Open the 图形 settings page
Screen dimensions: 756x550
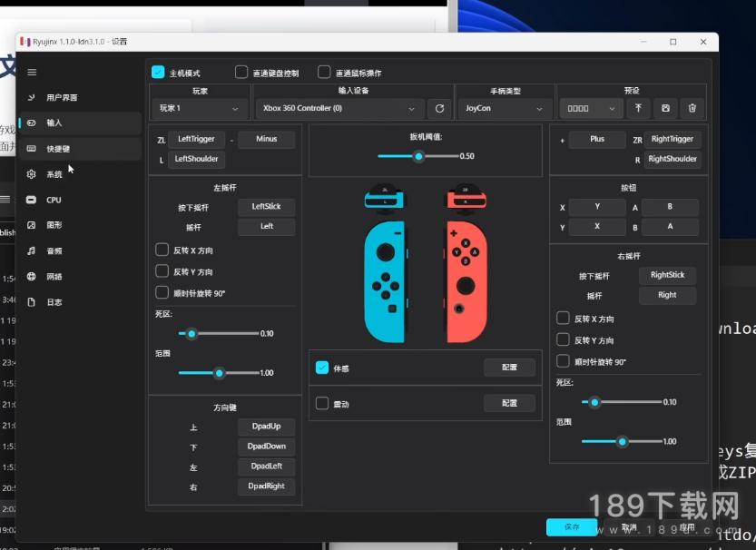[x=80, y=225]
